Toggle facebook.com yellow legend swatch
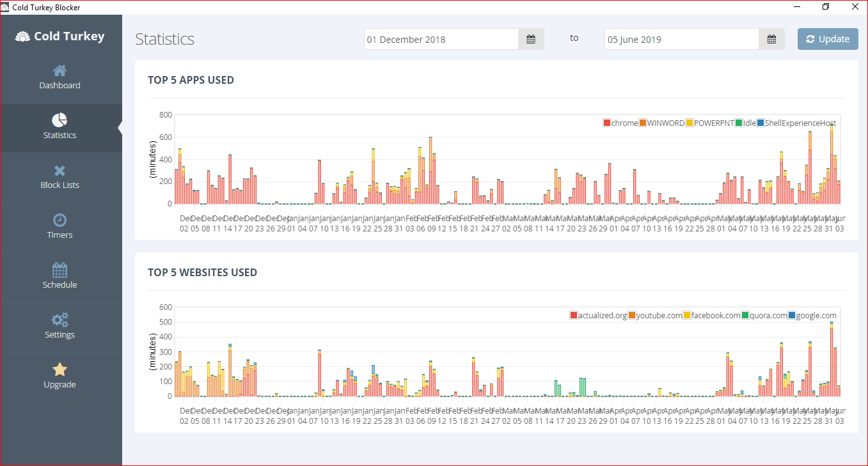868x466 pixels. pos(688,315)
